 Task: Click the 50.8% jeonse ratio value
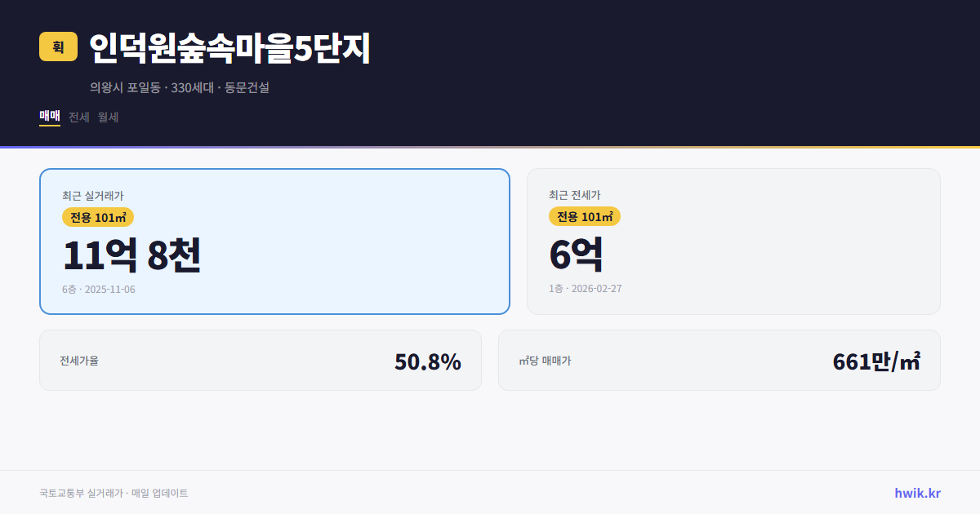tap(427, 361)
